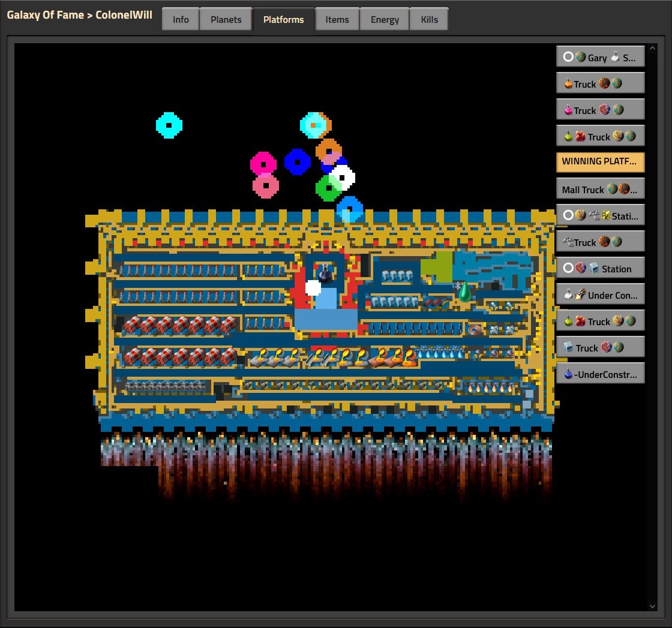Click the orbit circle icon in Station row
Viewport: 672px width, 628px height.
pyautogui.click(x=568, y=268)
